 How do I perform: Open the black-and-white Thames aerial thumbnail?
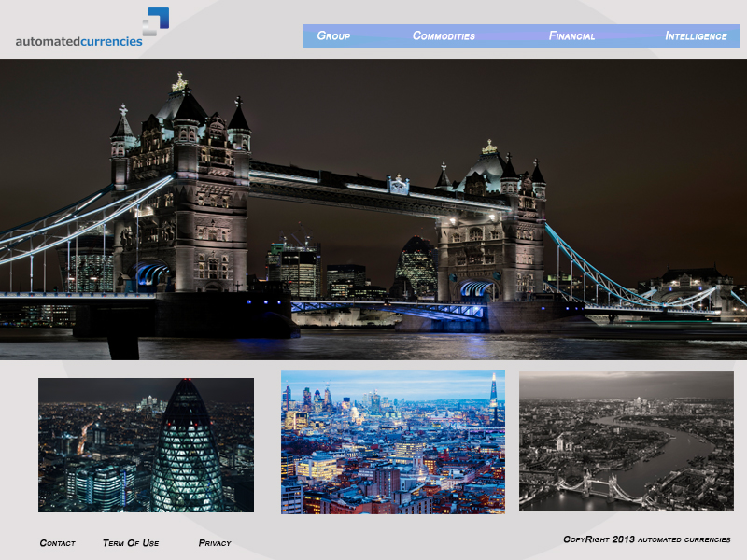627,441
